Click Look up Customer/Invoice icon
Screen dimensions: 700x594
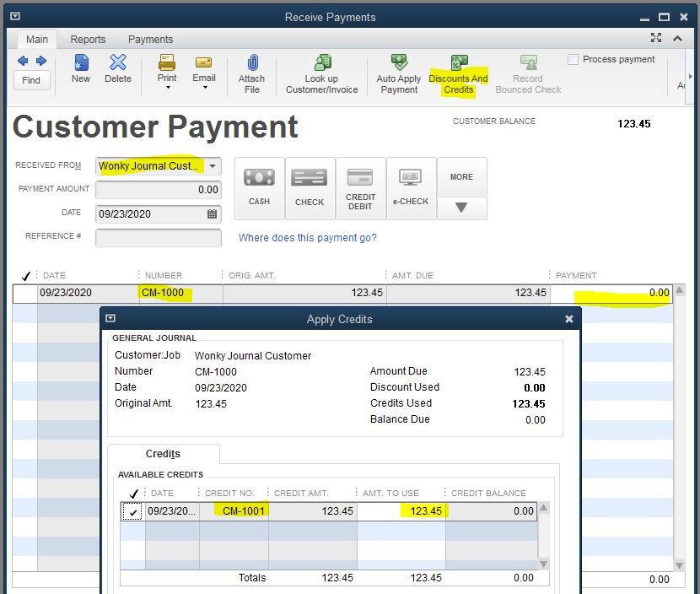[321, 73]
